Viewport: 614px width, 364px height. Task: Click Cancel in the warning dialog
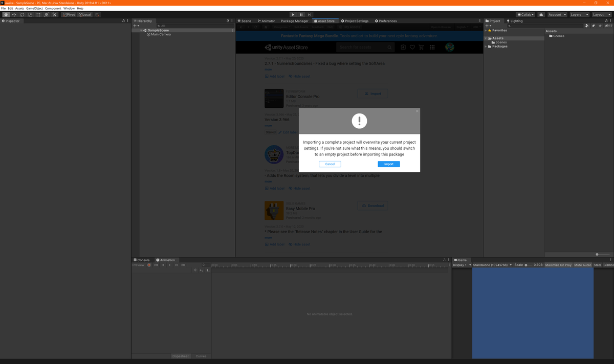(x=330, y=164)
